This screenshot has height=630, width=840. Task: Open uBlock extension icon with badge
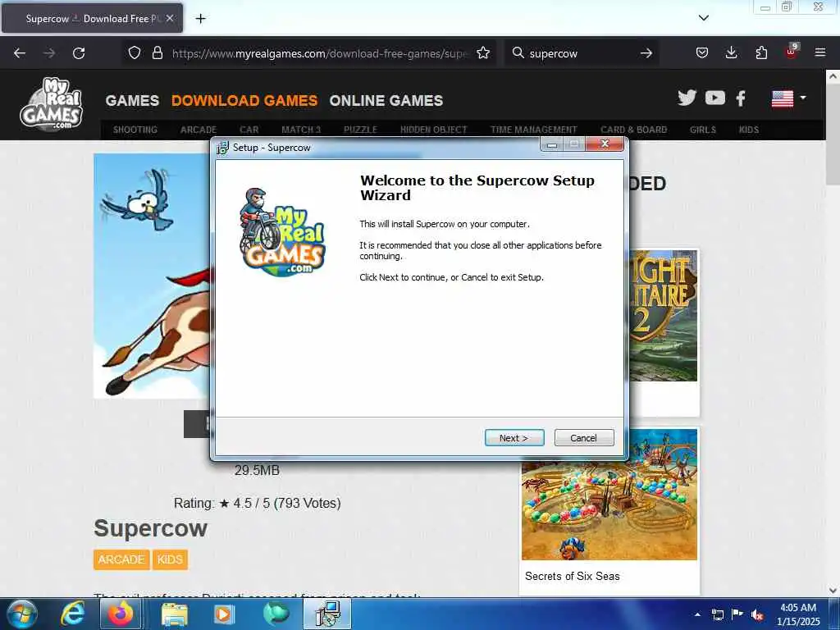tap(792, 52)
